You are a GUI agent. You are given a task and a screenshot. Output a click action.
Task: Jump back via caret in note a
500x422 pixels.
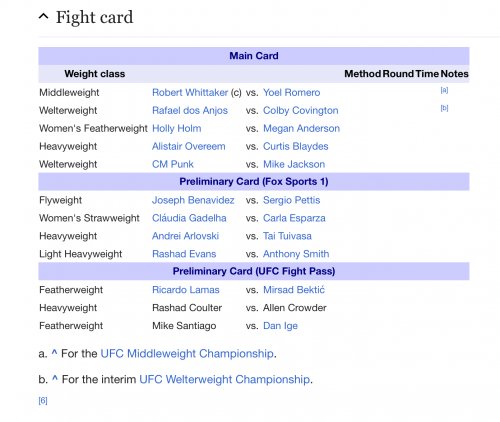click(x=54, y=353)
